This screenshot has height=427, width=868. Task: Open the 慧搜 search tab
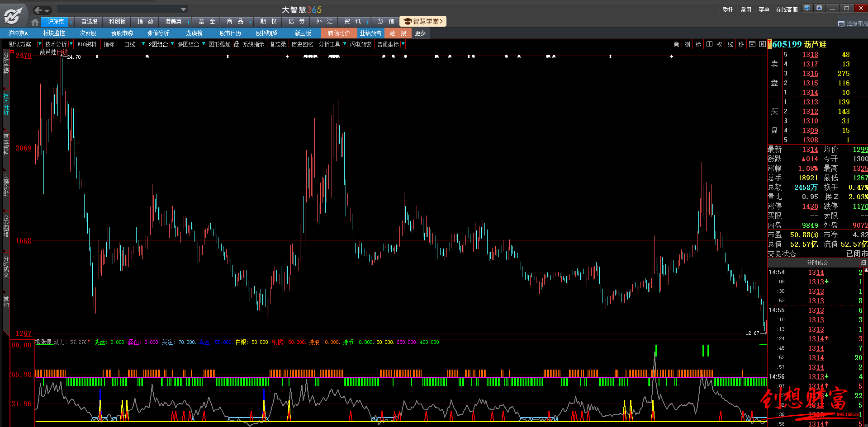[398, 33]
